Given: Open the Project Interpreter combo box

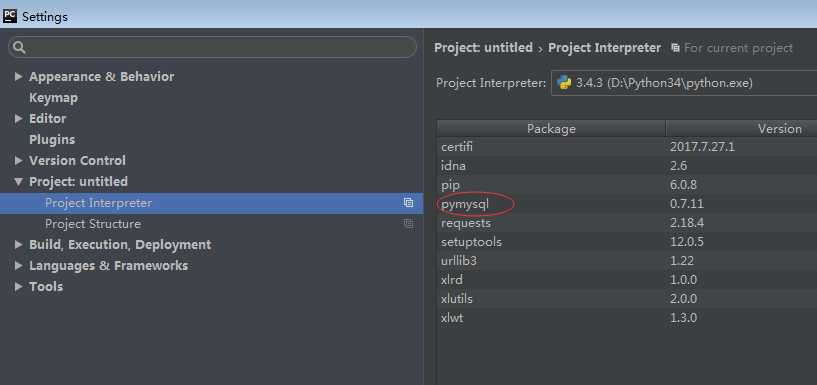Looking at the screenshot, I should 684,83.
